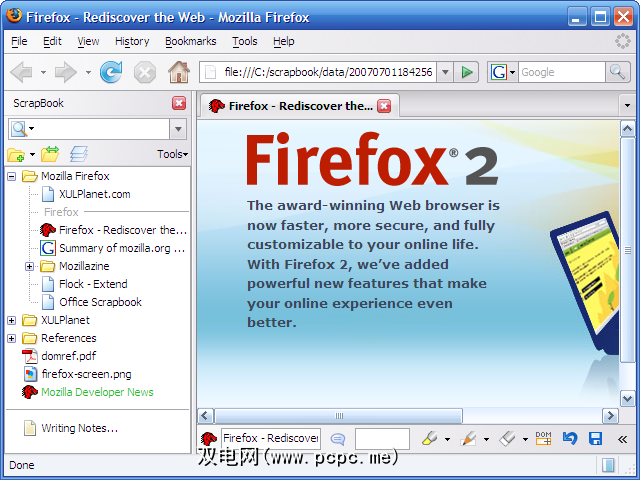Select the annotation marker pen tool

468,439
